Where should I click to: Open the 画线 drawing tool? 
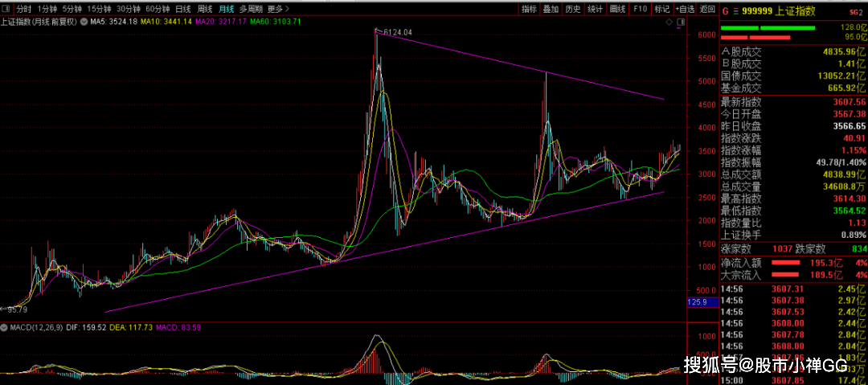tap(617, 9)
